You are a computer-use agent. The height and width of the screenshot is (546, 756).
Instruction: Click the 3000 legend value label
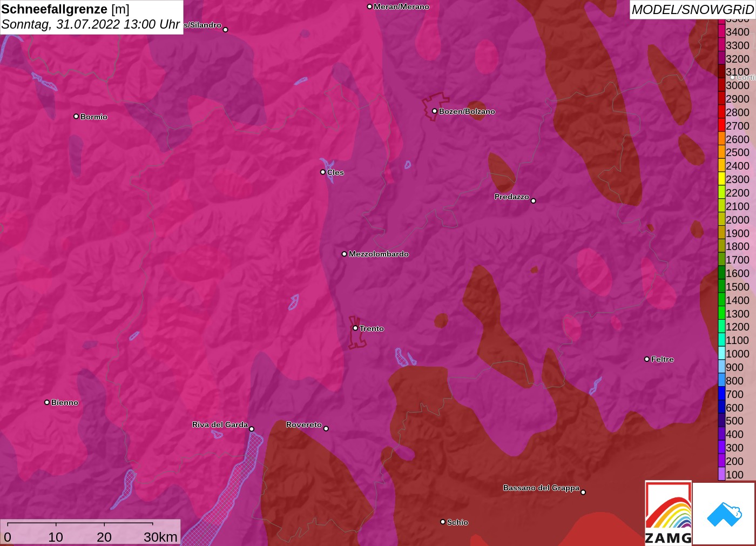(738, 85)
